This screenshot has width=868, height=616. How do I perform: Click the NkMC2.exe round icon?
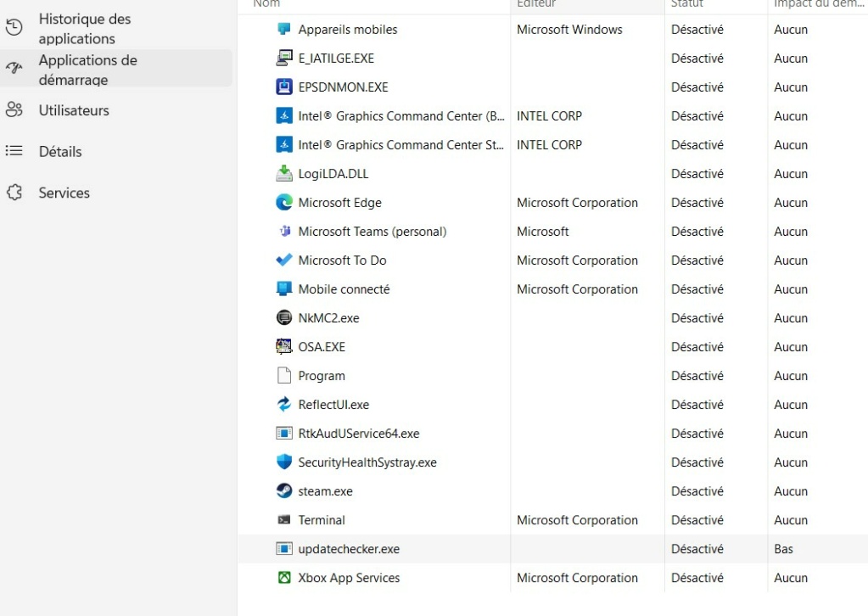[x=284, y=317]
